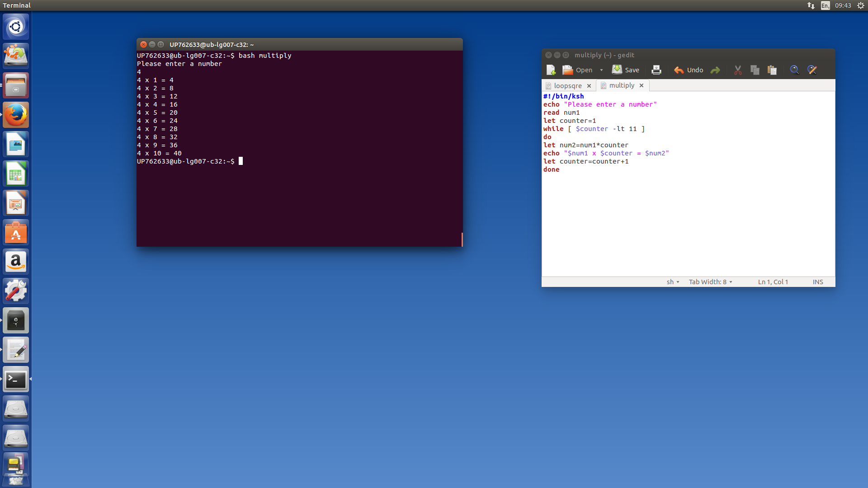Open the sh language selector
Screen dimensions: 868x488
click(673, 282)
